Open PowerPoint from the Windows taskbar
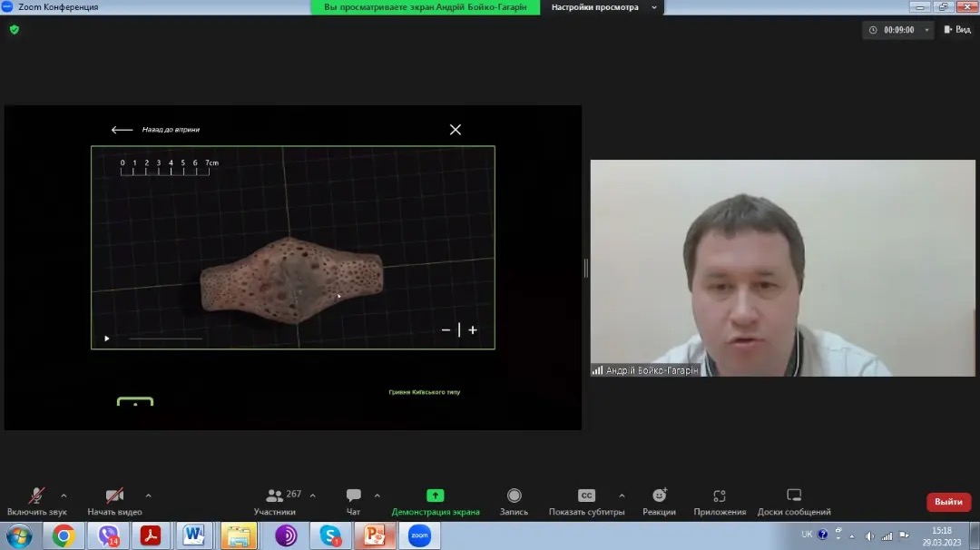Image resolution: width=980 pixels, height=550 pixels. [374, 535]
